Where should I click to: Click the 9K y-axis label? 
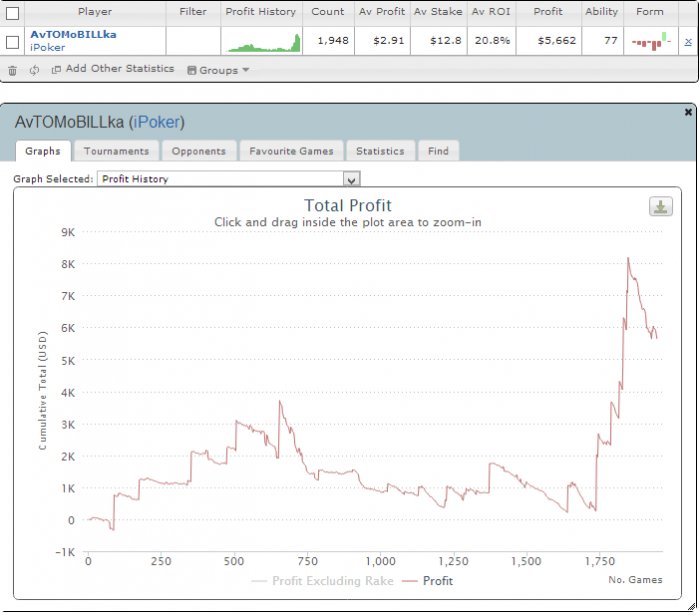coord(68,232)
